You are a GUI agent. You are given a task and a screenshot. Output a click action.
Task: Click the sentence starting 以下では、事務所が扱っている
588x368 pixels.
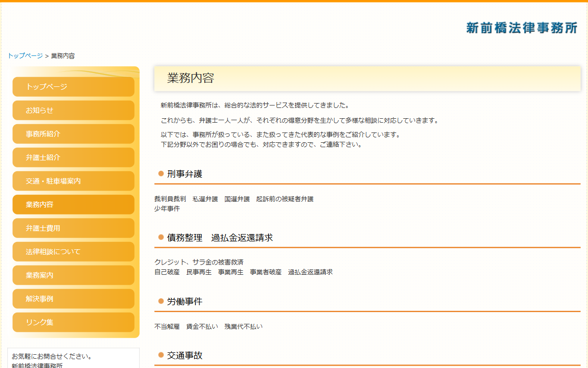[281, 135]
